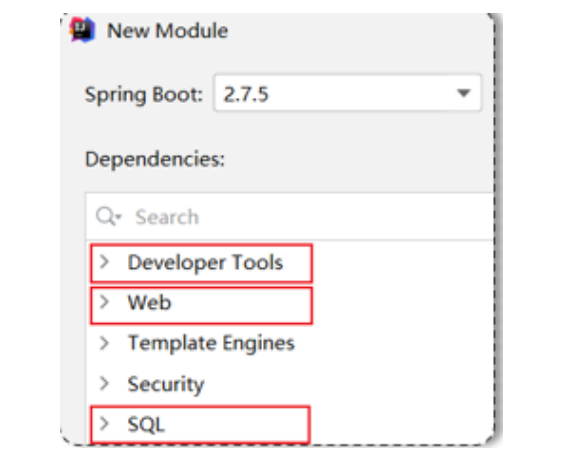566x466 pixels.
Task: Select the 2.7.5 version combo box
Action: click(347, 93)
